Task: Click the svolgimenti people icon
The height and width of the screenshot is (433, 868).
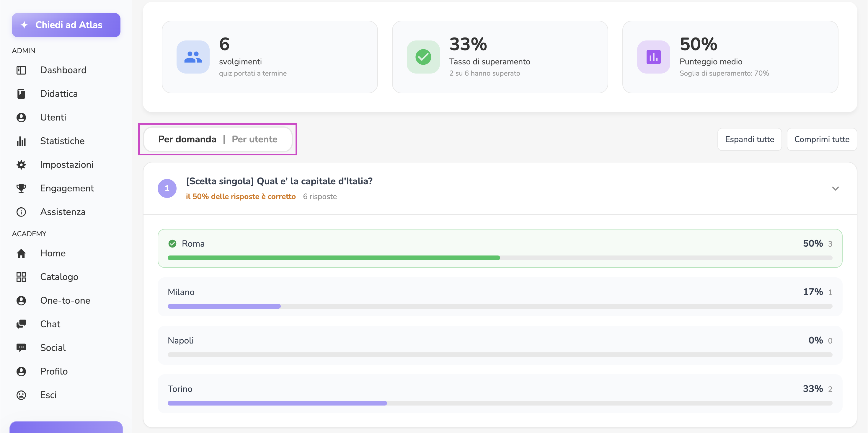Action: [x=193, y=57]
